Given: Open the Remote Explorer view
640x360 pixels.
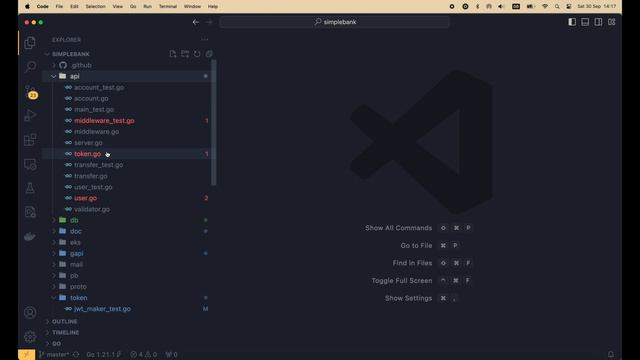Looking at the screenshot, I should 30,164.
